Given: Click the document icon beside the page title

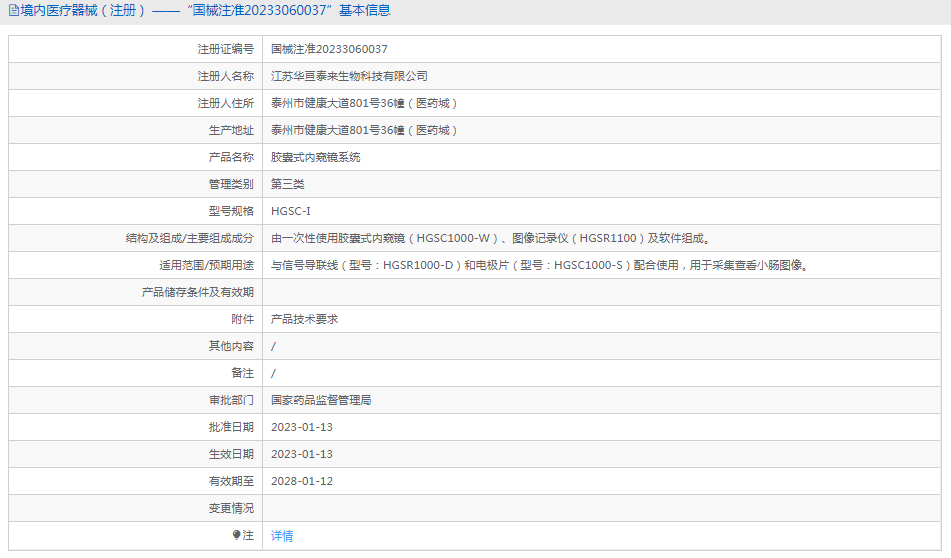Looking at the screenshot, I should pyautogui.click(x=13, y=10).
